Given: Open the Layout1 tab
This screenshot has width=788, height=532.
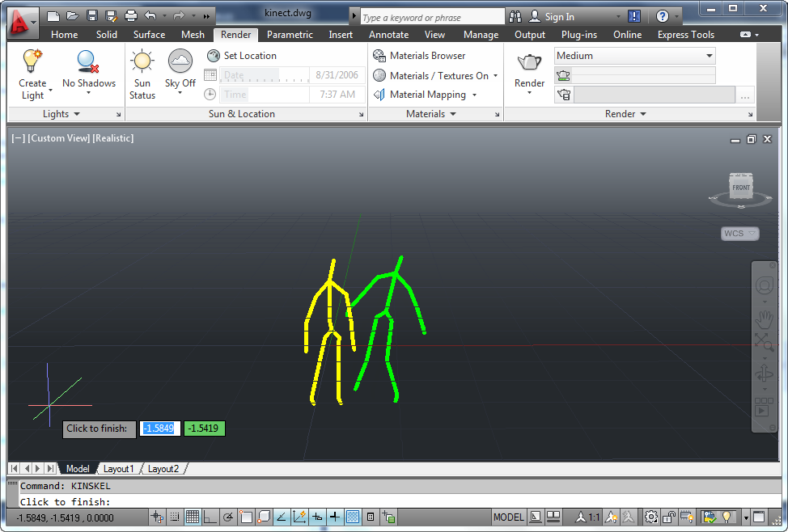Looking at the screenshot, I should click(x=118, y=469).
